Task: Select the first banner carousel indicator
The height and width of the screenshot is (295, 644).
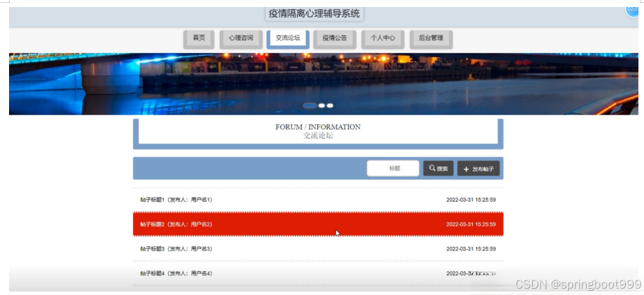Action: tap(309, 106)
